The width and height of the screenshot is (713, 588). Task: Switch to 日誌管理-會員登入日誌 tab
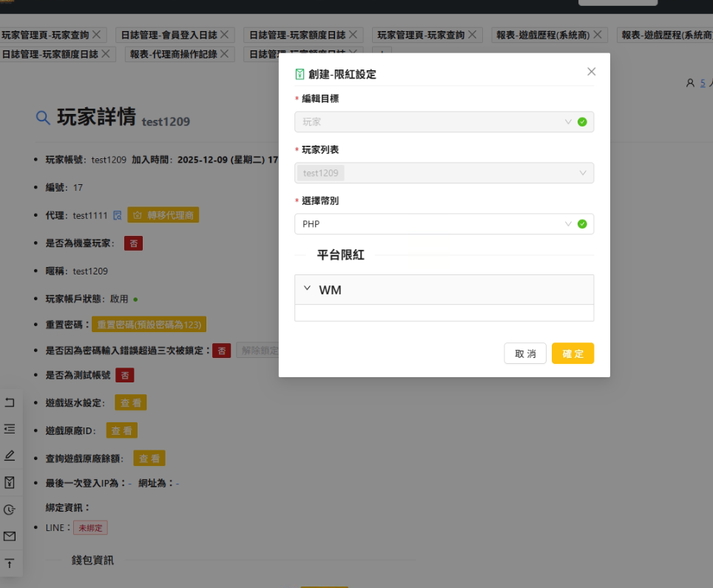tap(169, 35)
